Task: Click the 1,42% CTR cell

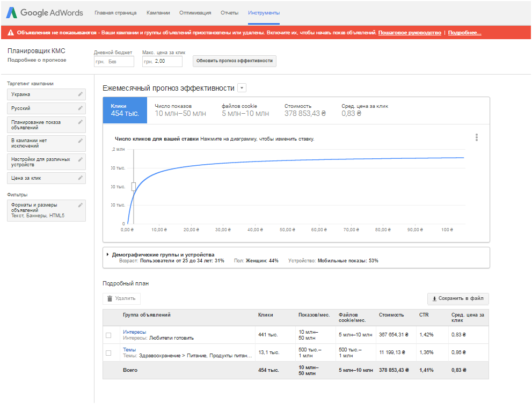Action: [426, 335]
